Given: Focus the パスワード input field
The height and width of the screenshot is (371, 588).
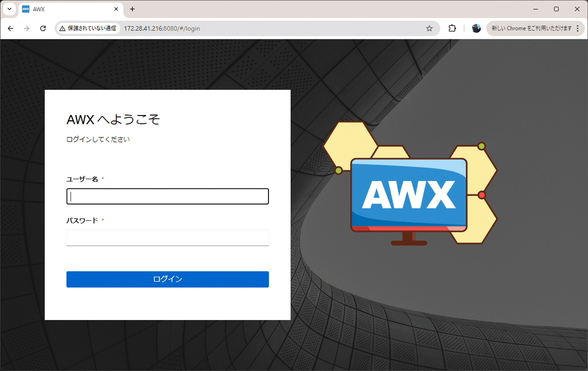Looking at the screenshot, I should (168, 238).
